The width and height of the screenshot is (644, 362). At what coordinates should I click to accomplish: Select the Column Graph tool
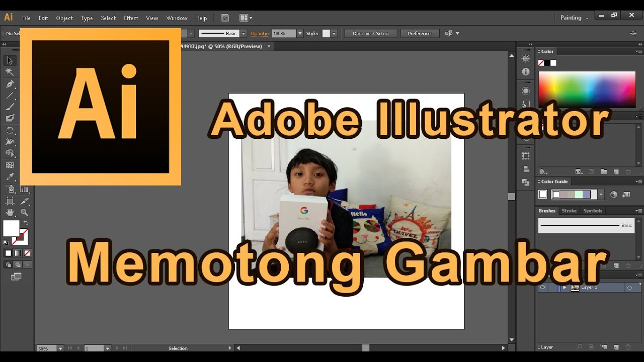[x=24, y=190]
